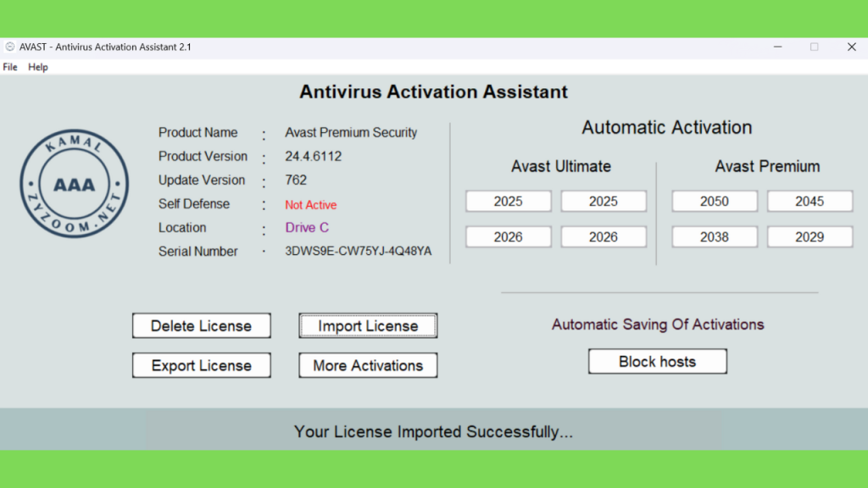Click the "Drive C" location value
The height and width of the screenshot is (488, 868).
click(x=307, y=227)
